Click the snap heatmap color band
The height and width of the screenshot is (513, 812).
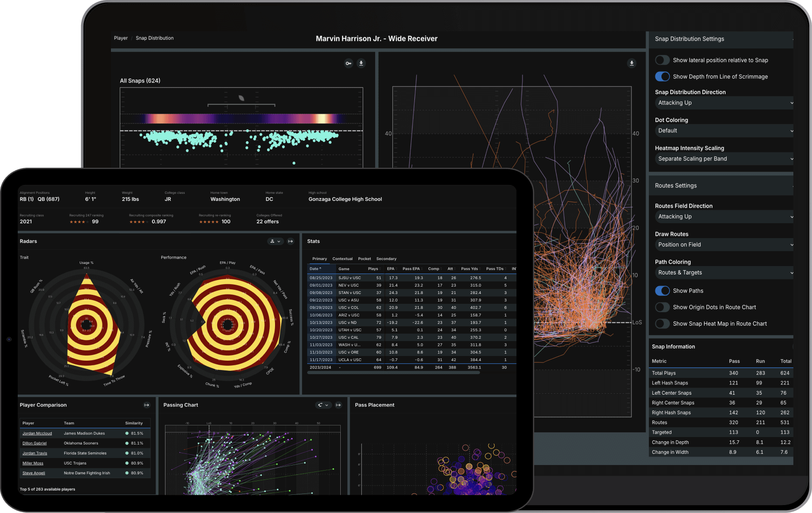tap(242, 119)
